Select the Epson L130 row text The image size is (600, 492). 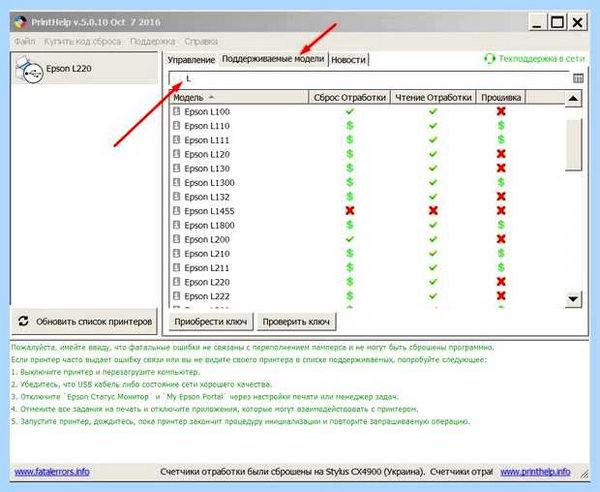pyautogui.click(x=207, y=168)
